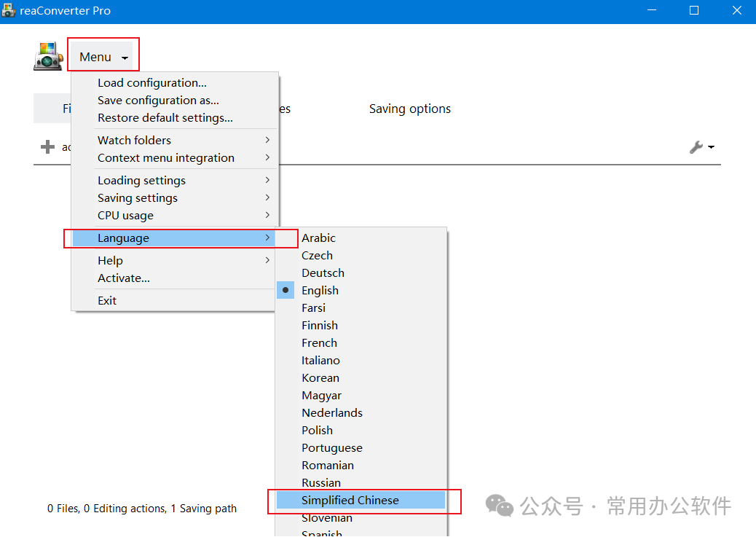
Task: Select Korean from the language list
Action: tap(320, 378)
